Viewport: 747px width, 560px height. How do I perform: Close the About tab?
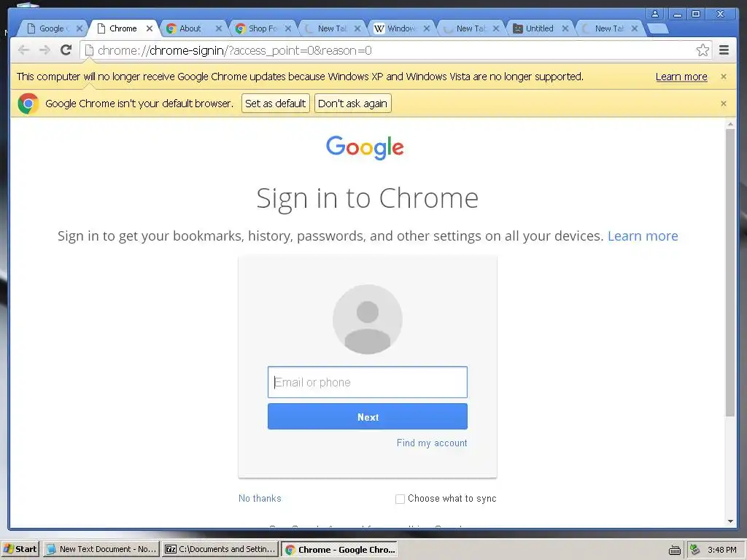tap(219, 28)
